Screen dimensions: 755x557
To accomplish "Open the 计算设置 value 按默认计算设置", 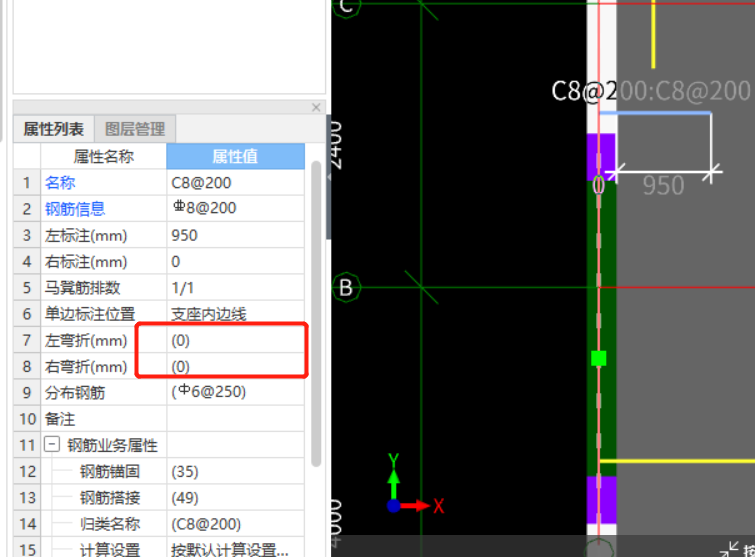I will [235, 549].
